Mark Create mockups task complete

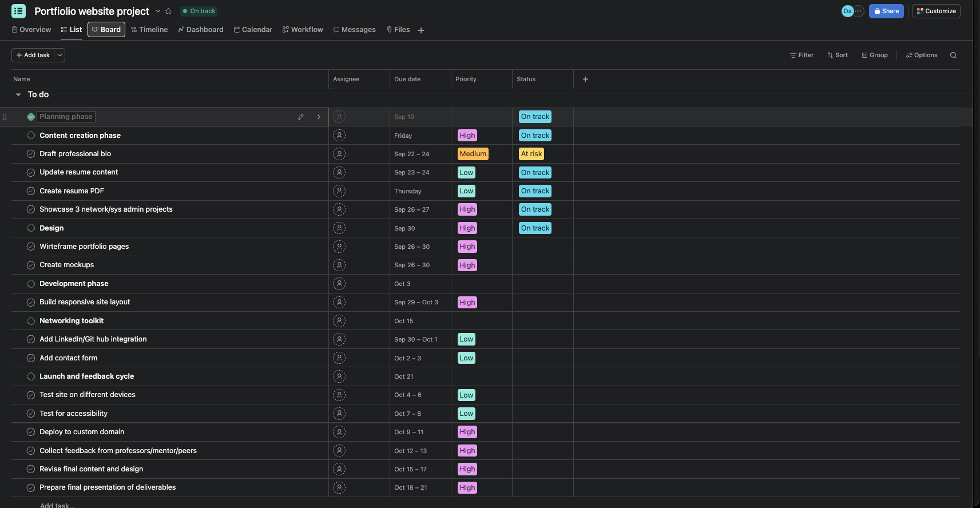[31, 265]
